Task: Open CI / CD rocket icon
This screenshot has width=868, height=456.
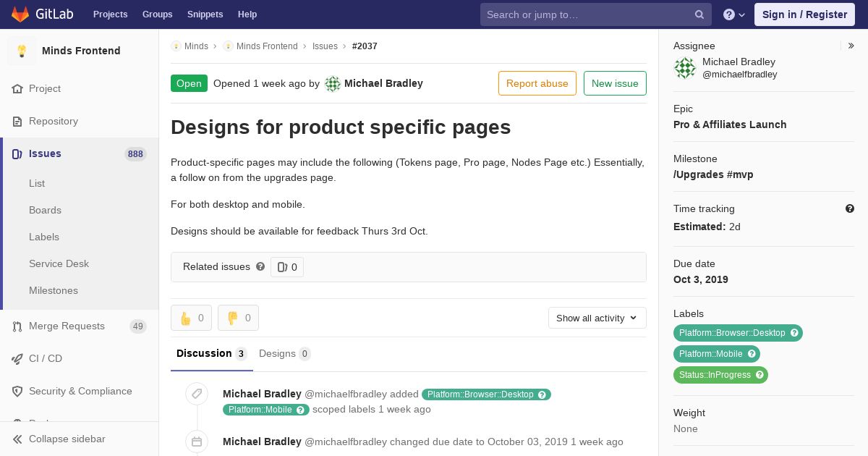Action: [17, 358]
